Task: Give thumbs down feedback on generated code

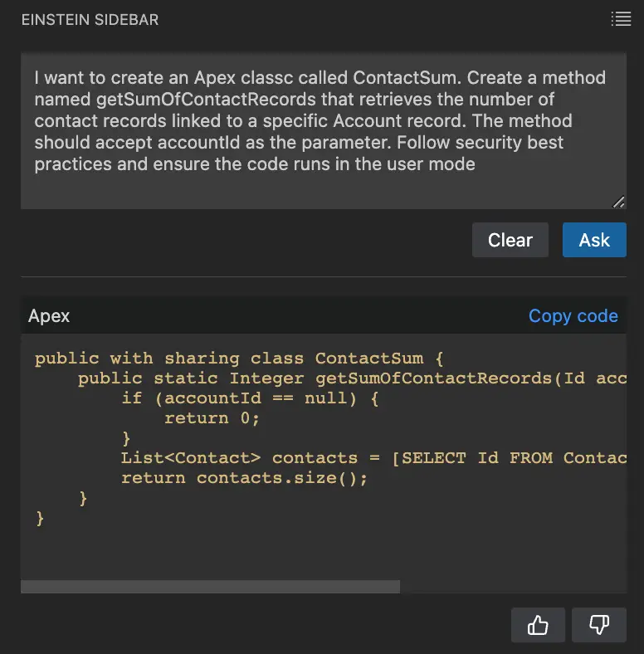Action: (599, 625)
